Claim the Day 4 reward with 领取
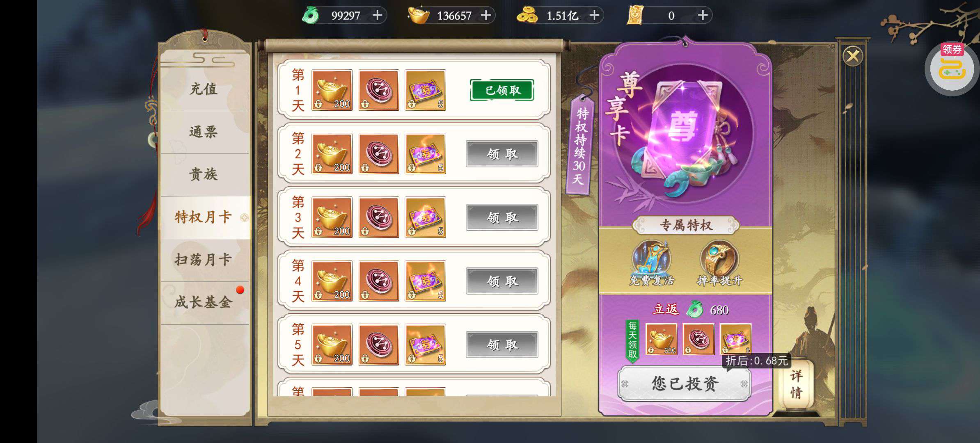Image resolution: width=980 pixels, height=443 pixels. tap(502, 281)
